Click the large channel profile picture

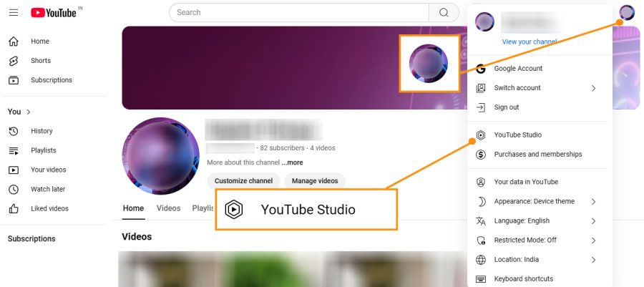[x=160, y=156]
